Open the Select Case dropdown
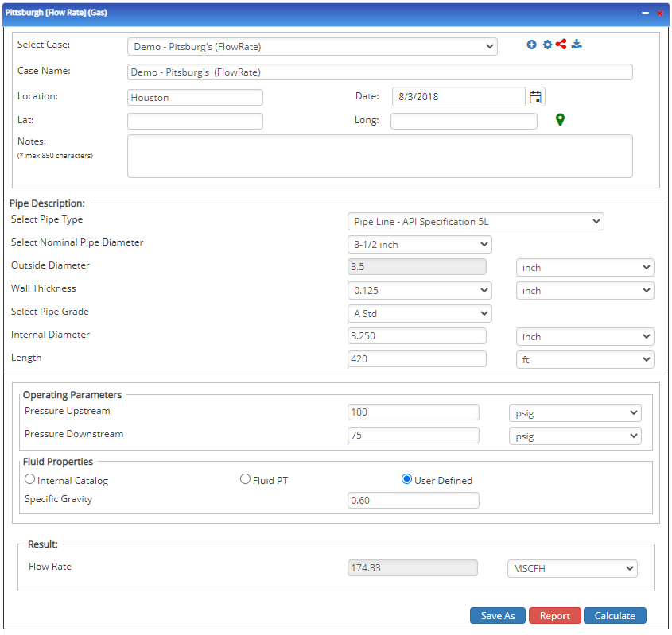Image resolution: width=672 pixels, height=635 pixels. pyautogui.click(x=313, y=46)
